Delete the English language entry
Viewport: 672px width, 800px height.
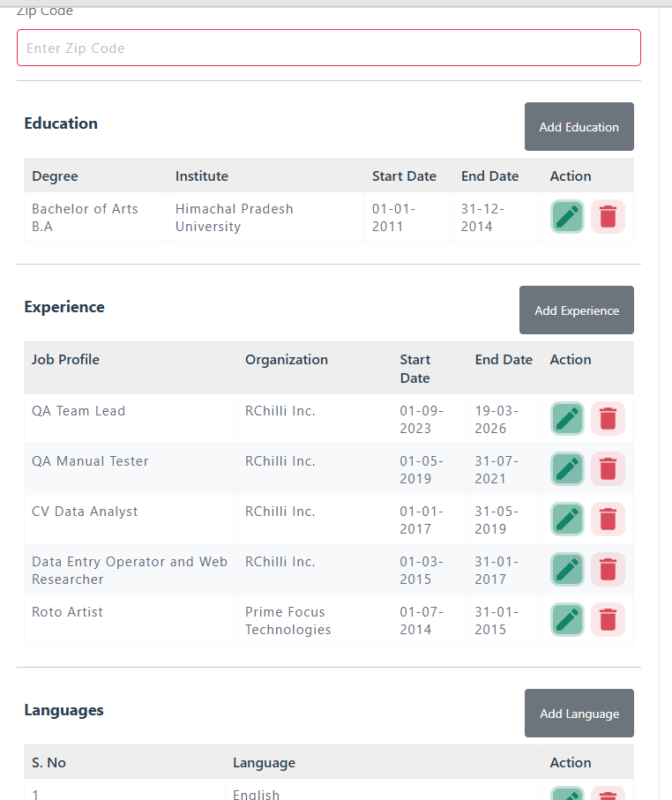608,794
